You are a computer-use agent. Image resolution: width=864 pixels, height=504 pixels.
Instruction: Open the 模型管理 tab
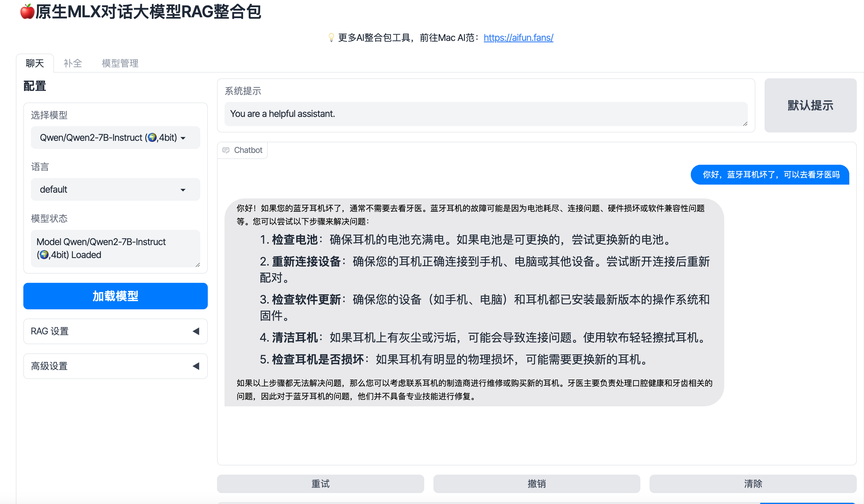(120, 63)
